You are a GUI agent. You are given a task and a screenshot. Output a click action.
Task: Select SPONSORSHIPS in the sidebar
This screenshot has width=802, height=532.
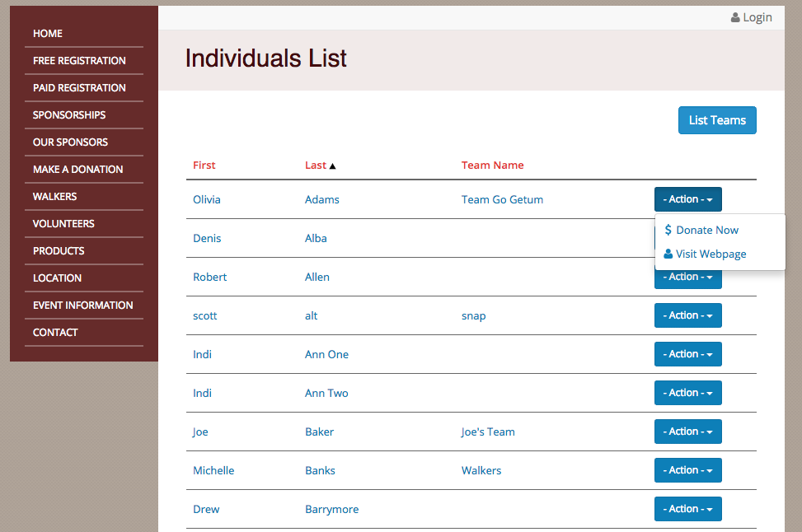pos(69,115)
